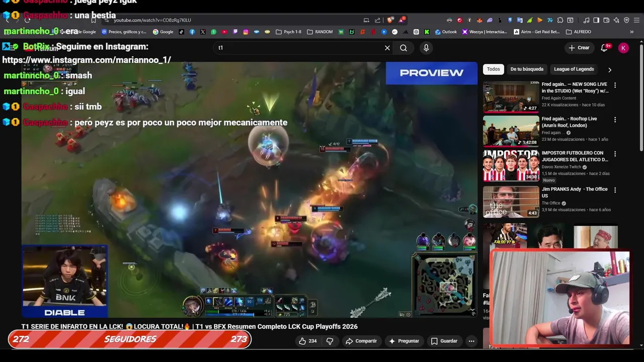The height and width of the screenshot is (362, 644).
Task: Open Fred again NEW SONG LIVE thumbnail
Action: click(511, 97)
